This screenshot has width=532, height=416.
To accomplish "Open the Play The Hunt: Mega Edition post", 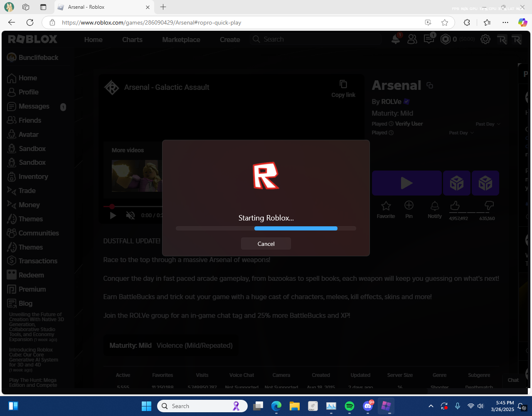I will pyautogui.click(x=33, y=382).
